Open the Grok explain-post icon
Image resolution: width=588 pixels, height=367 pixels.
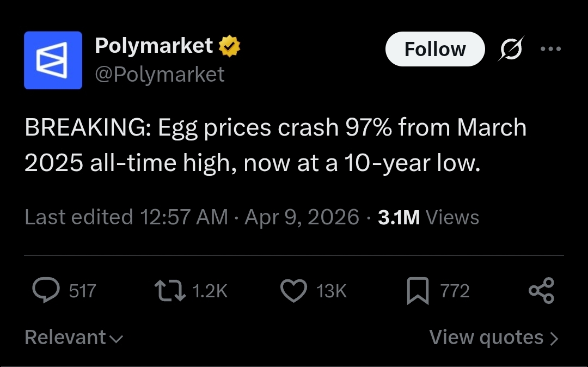[x=511, y=49]
